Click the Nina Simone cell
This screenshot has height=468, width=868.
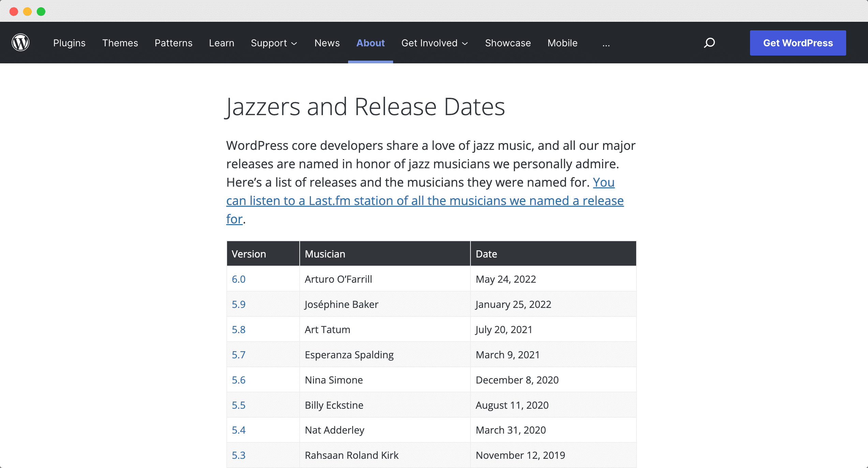tap(385, 380)
